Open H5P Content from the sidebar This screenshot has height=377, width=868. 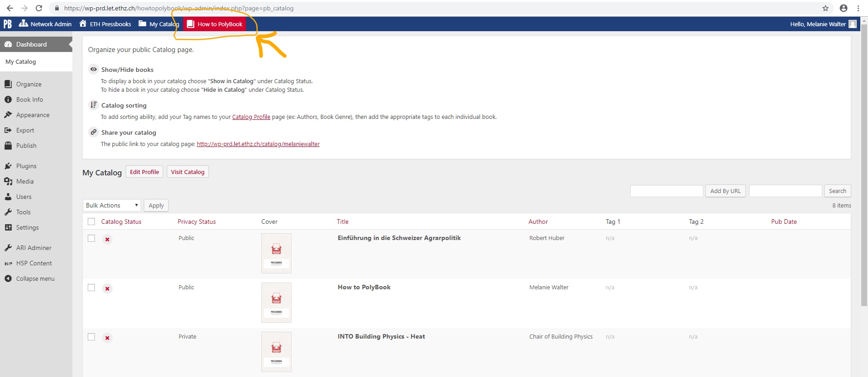(x=34, y=263)
